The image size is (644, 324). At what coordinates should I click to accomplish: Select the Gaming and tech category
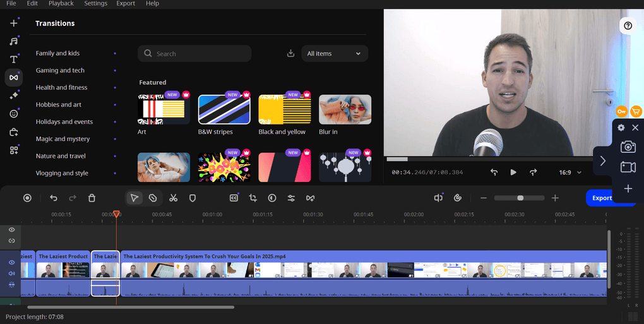pyautogui.click(x=60, y=71)
